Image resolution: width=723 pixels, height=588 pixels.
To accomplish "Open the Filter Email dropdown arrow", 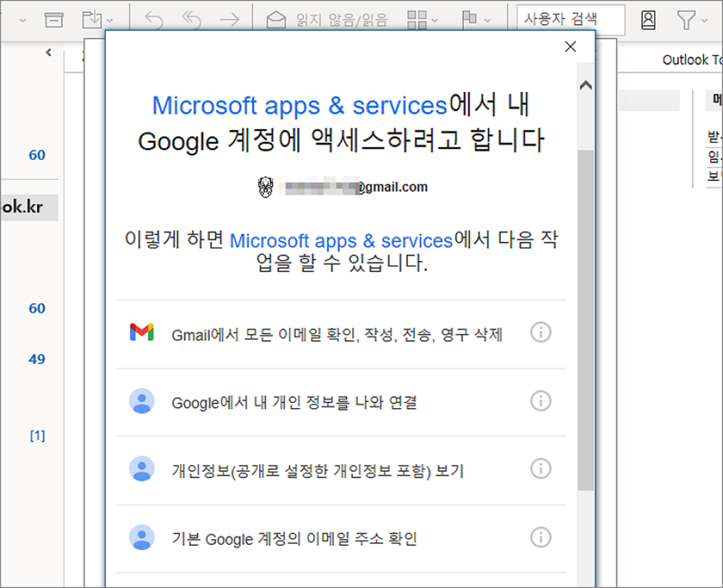I will (704, 21).
